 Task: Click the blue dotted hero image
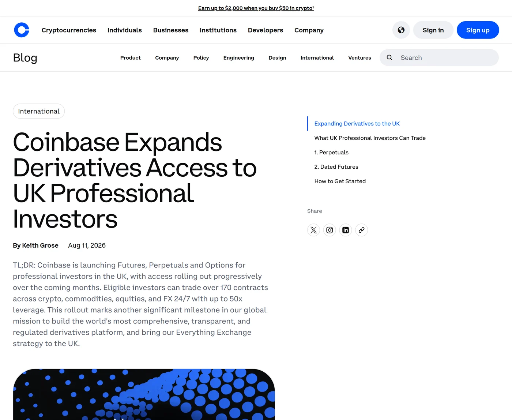[144, 394]
